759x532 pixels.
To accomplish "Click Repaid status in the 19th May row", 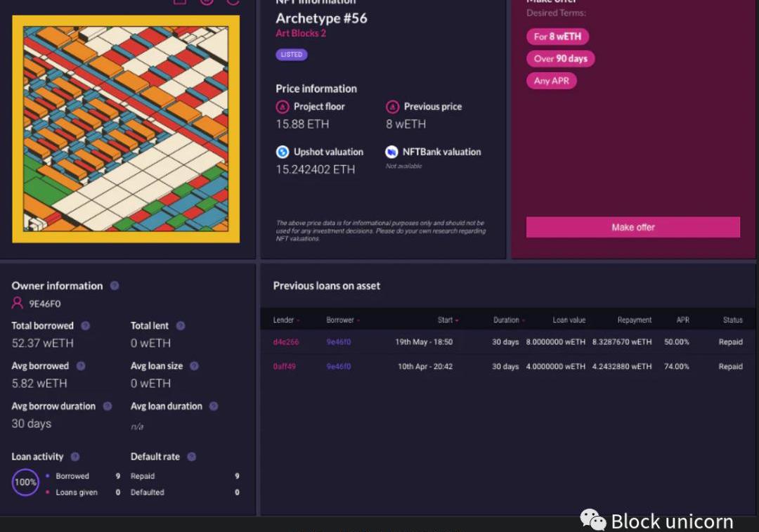I will [731, 342].
